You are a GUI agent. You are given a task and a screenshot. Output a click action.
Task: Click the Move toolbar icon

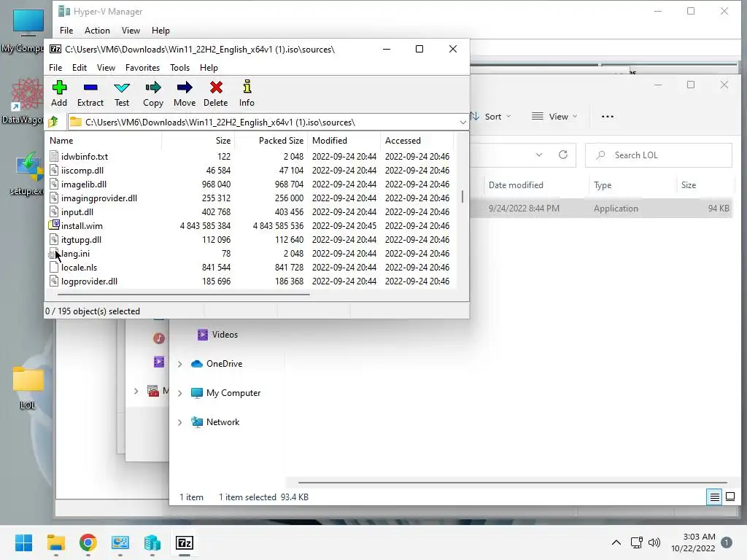[x=185, y=93]
